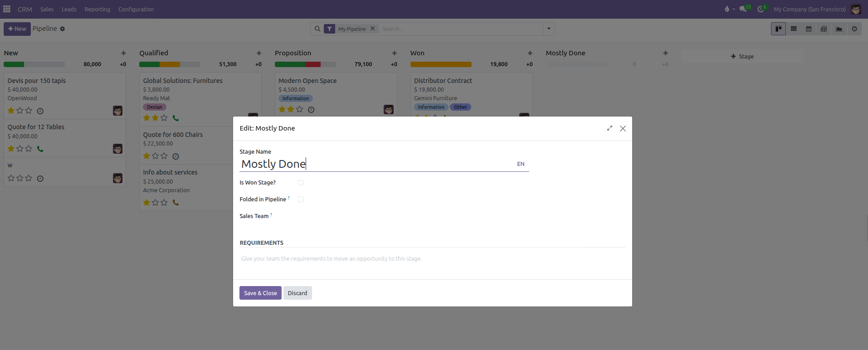868x350 pixels.
Task: Expand the Edit dialog to full screen
Action: click(610, 128)
